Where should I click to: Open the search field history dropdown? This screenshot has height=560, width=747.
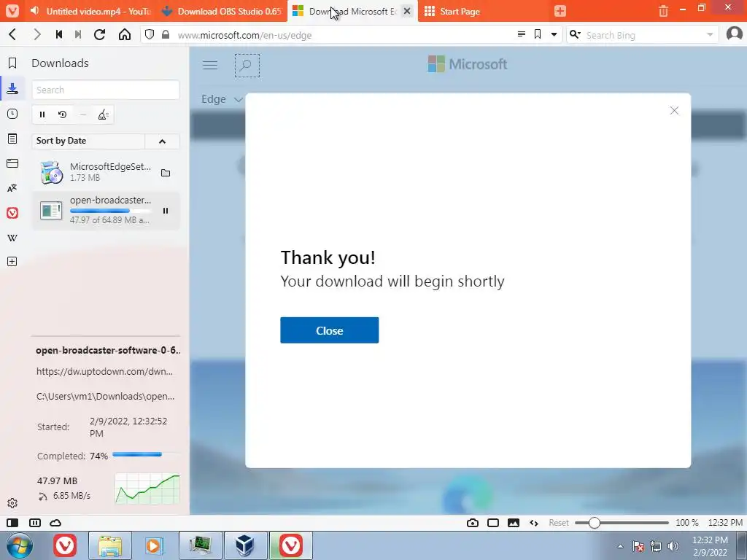[710, 35]
